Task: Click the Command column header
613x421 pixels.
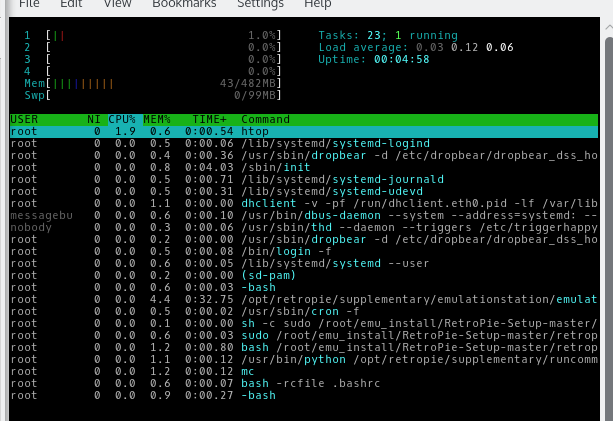Action: coord(265,120)
